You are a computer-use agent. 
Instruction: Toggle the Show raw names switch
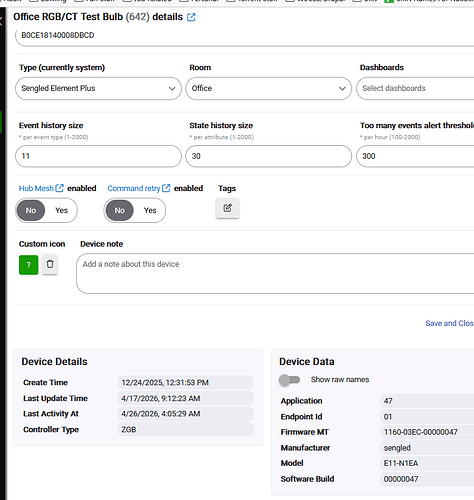[289, 380]
